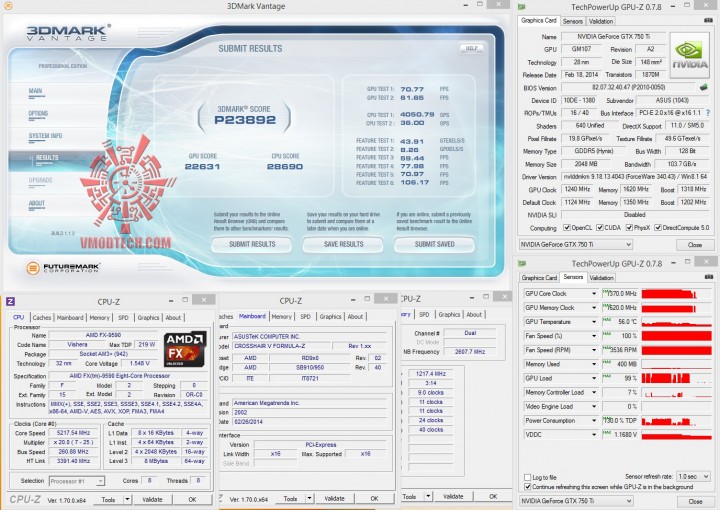The width and height of the screenshot is (720, 510).
Task: Open the GPU selection dropdown in the GPU-Z Sensors window
Action: click(576, 501)
